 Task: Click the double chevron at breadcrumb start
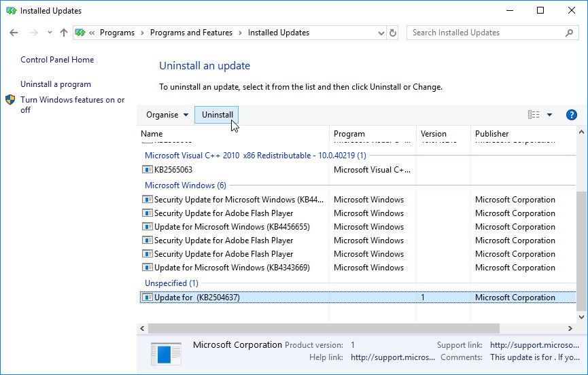[x=92, y=33]
